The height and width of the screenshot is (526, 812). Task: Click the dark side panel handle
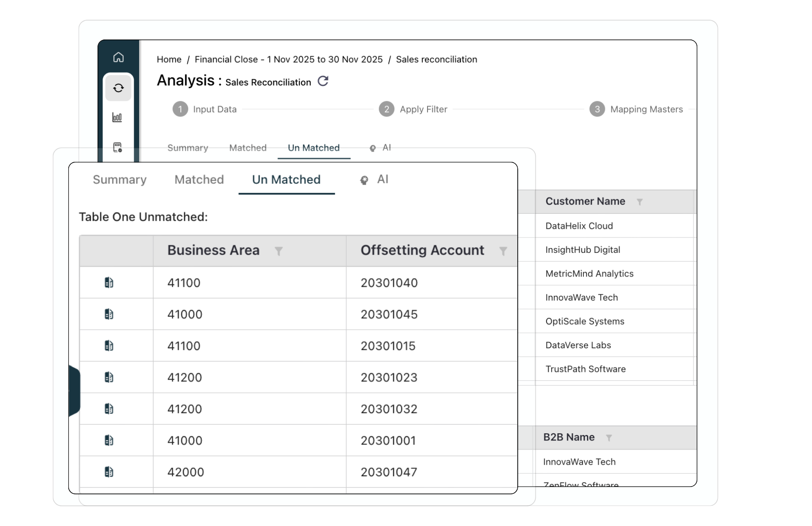point(74,391)
